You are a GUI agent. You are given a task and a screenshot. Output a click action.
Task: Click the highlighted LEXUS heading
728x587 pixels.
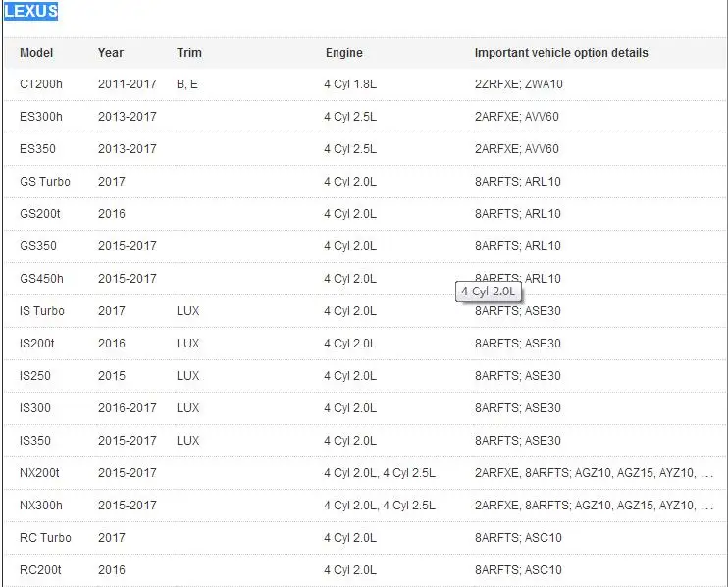point(31,11)
